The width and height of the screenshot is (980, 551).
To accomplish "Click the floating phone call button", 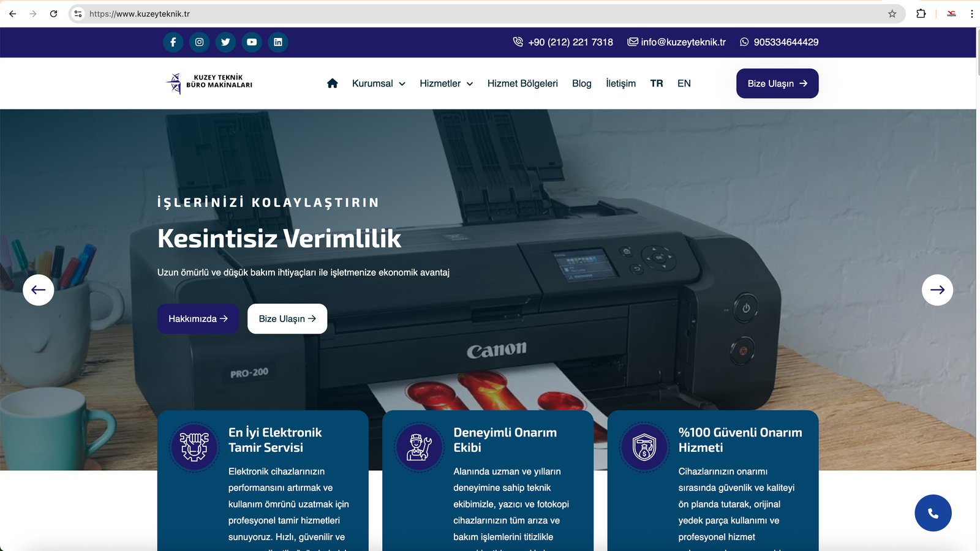I will tap(933, 513).
